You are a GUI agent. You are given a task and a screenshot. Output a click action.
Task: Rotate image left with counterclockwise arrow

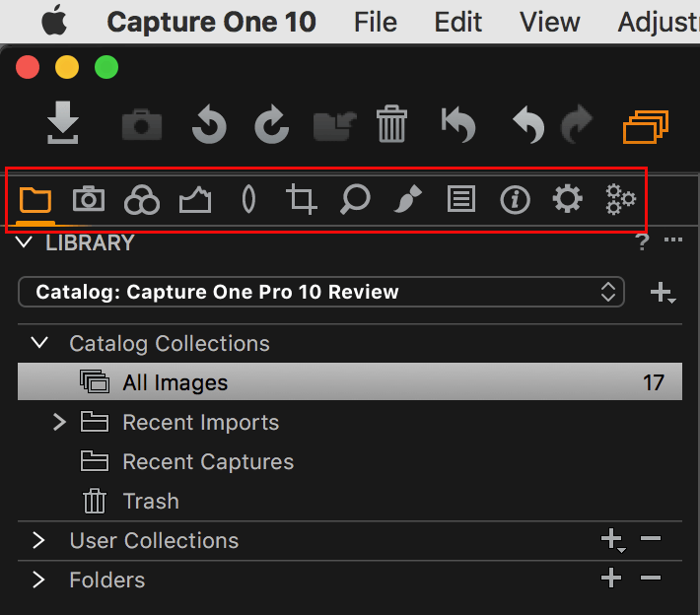pyautogui.click(x=209, y=124)
